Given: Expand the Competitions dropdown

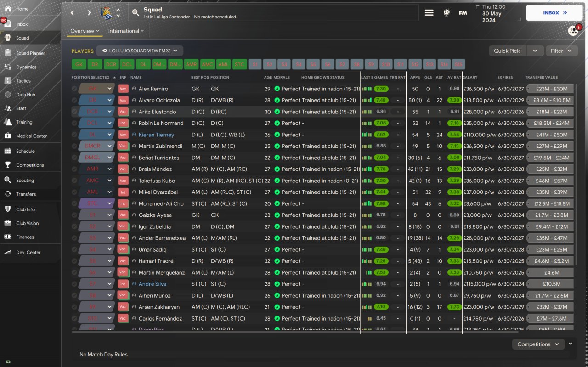Looking at the screenshot, I should click(x=538, y=344).
